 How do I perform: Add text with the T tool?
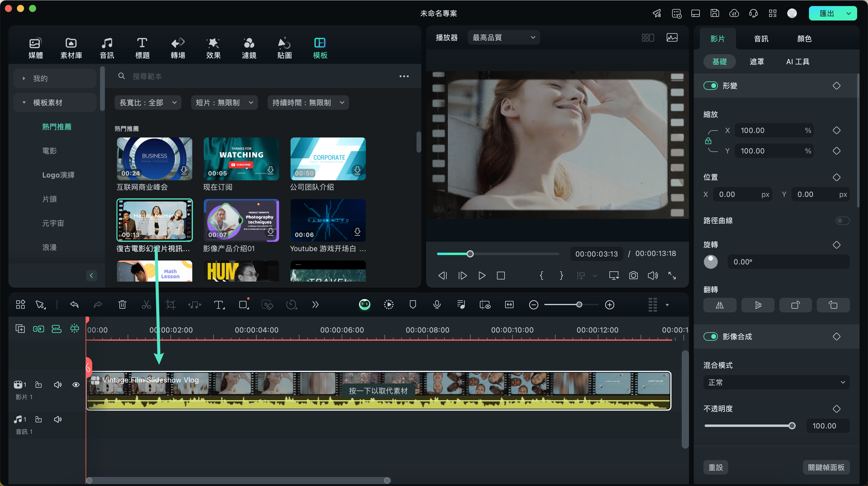click(x=219, y=305)
